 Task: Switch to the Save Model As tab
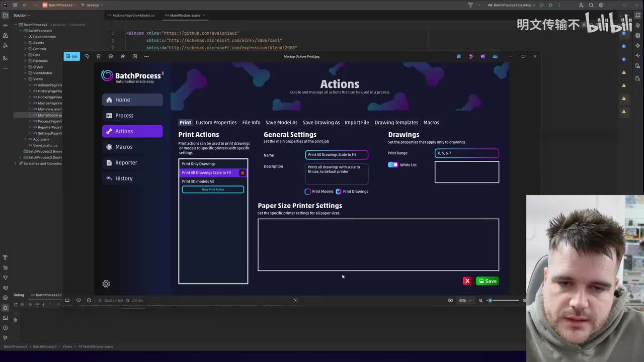(281, 123)
